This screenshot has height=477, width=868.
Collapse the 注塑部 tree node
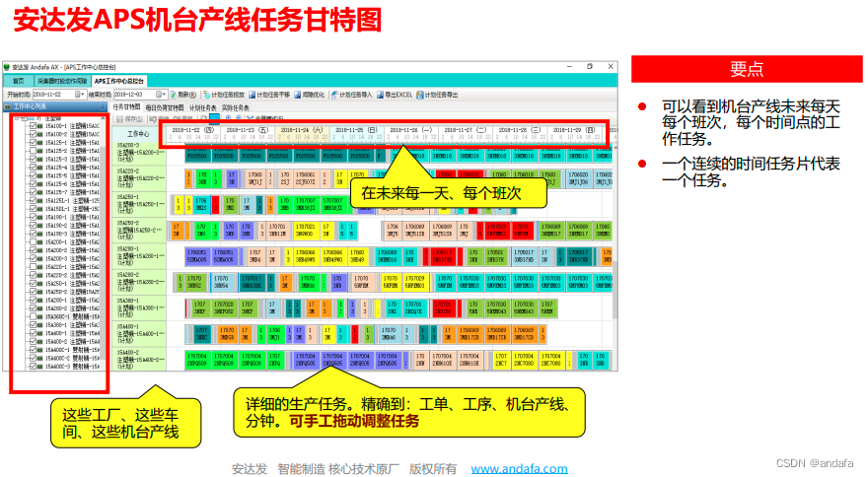pos(17,118)
